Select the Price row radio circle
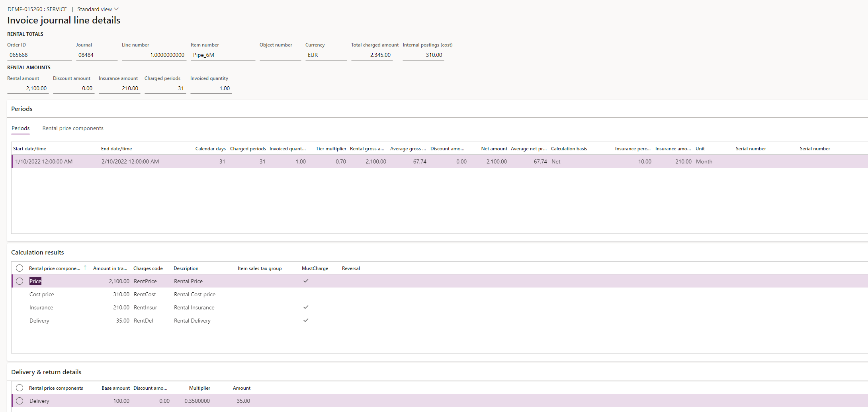This screenshot has width=868, height=412. click(x=20, y=281)
